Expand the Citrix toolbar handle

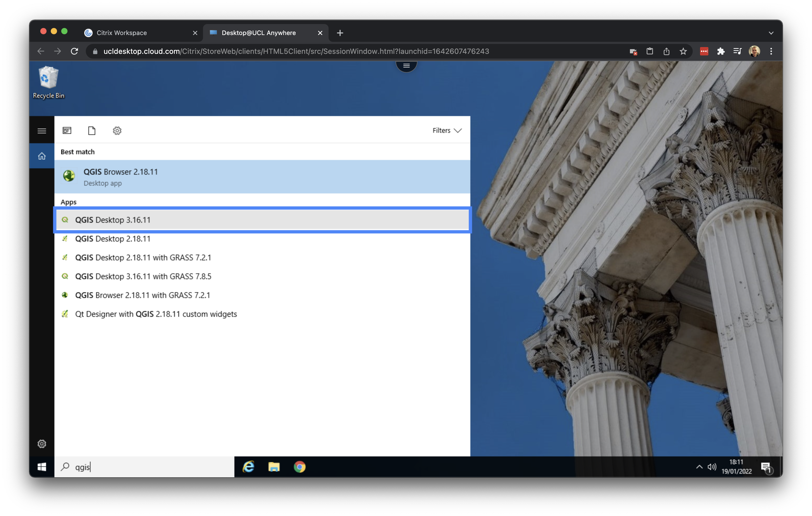406,66
